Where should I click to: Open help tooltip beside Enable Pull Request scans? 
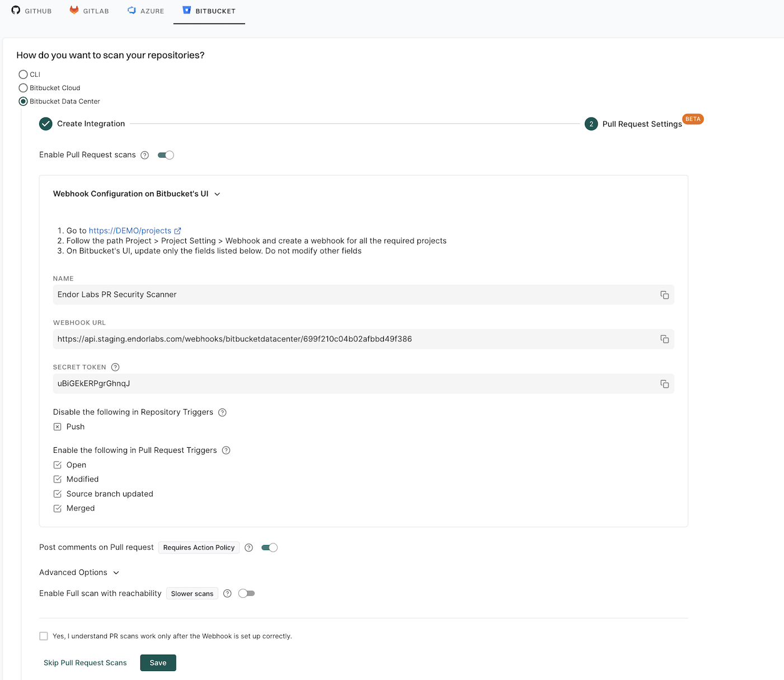(145, 155)
